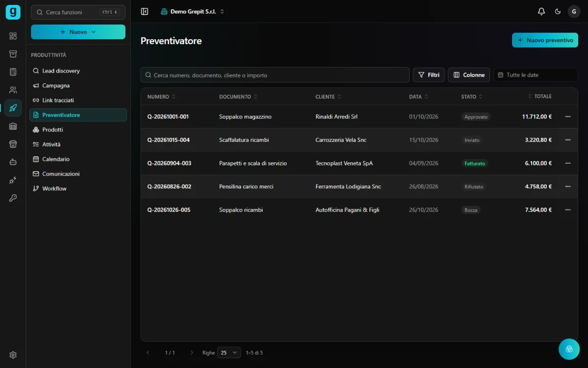Screen dimensions: 588x368
Task: Focus the quote search field
Action: 275,75
